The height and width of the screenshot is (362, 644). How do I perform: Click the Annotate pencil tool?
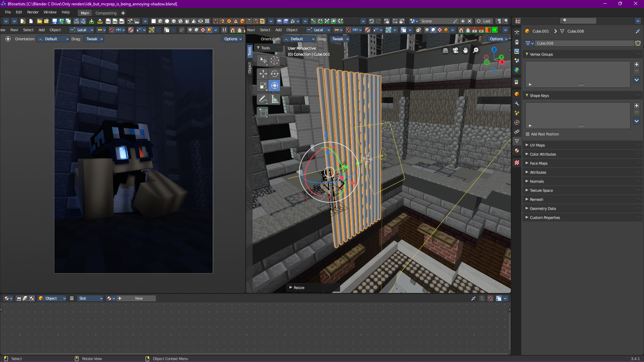tap(263, 99)
